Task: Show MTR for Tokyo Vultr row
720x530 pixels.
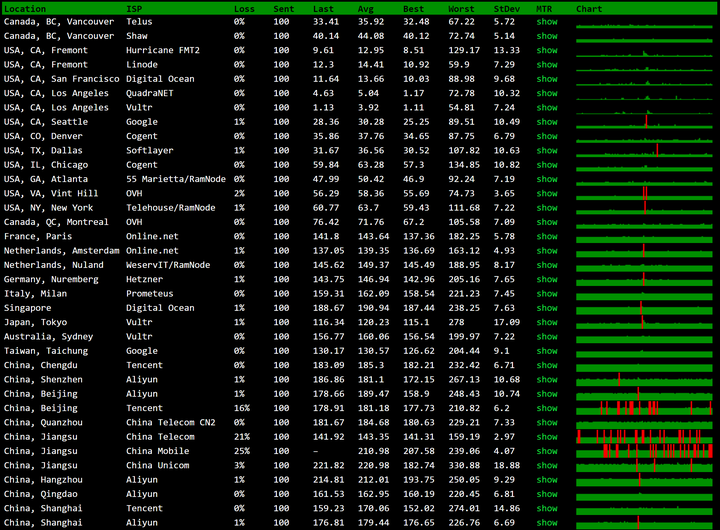Action: pyautogui.click(x=547, y=322)
